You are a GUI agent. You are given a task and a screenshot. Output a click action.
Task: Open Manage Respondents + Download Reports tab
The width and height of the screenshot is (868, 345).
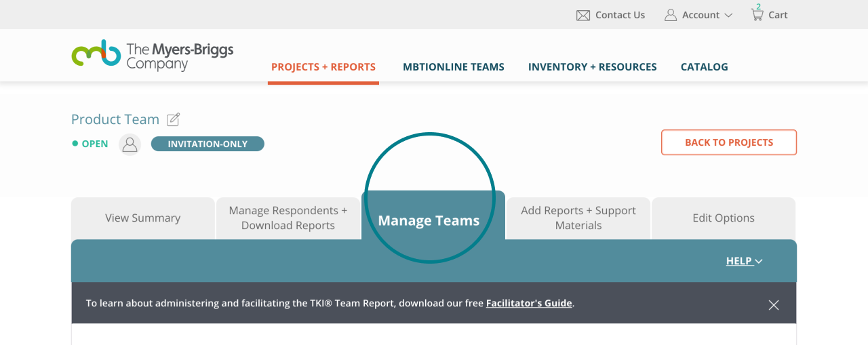[x=288, y=218]
